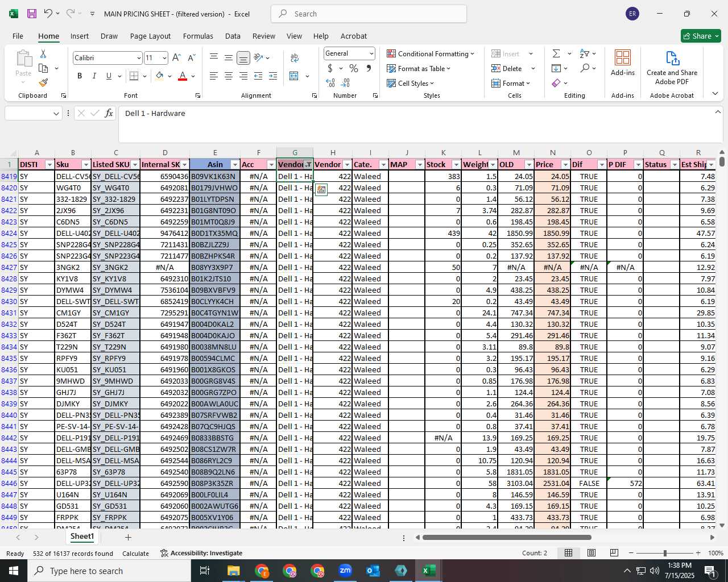
Task: Click the horizontal scrollbar thumb
Action: (x=507, y=537)
